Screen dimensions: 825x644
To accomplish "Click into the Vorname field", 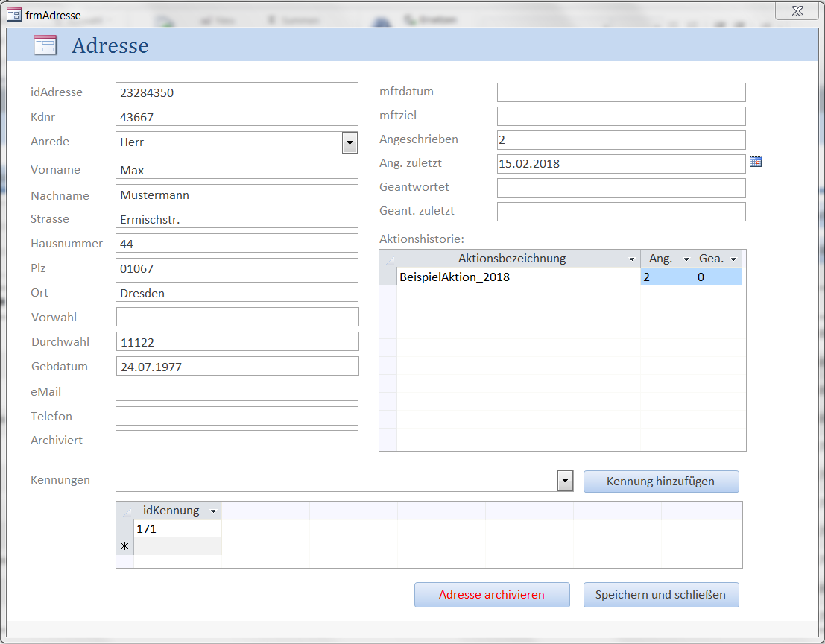I will coord(237,169).
